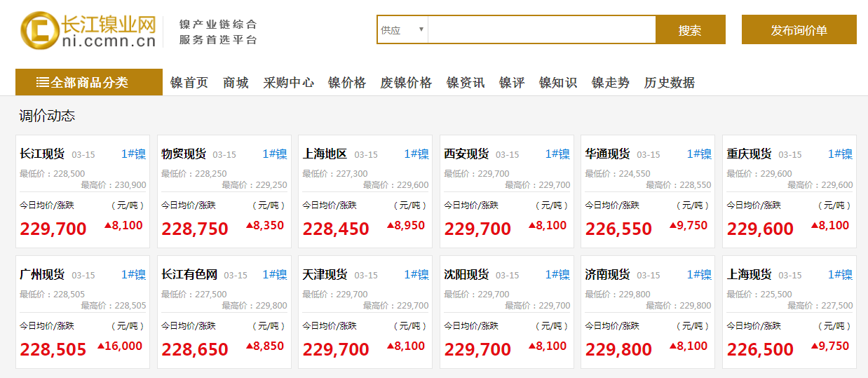Open the 商城 navigation tab
This screenshot has width=868, height=378.
(x=236, y=83)
